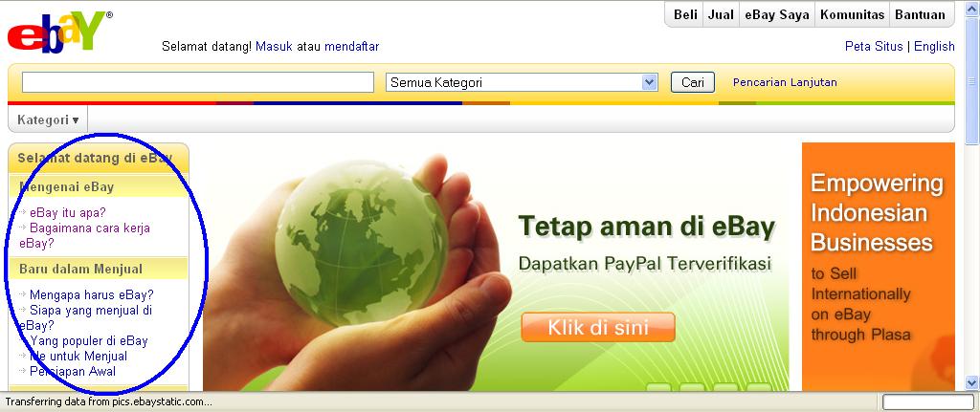This screenshot has height=412, width=980.
Task: Go to eBay Saya tab
Action: coord(777,15)
